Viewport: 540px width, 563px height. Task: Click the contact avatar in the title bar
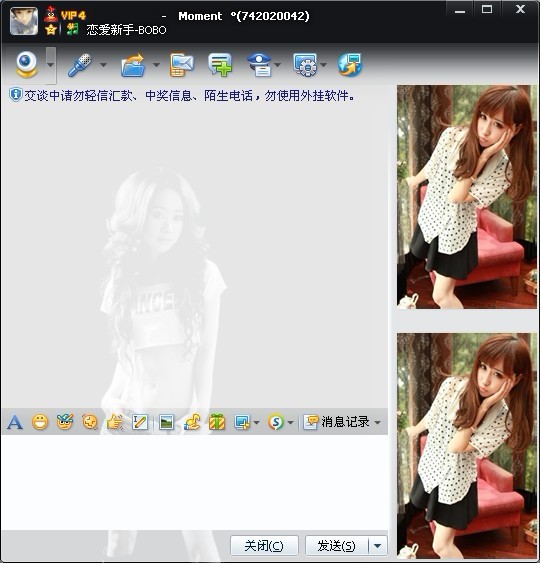24,21
